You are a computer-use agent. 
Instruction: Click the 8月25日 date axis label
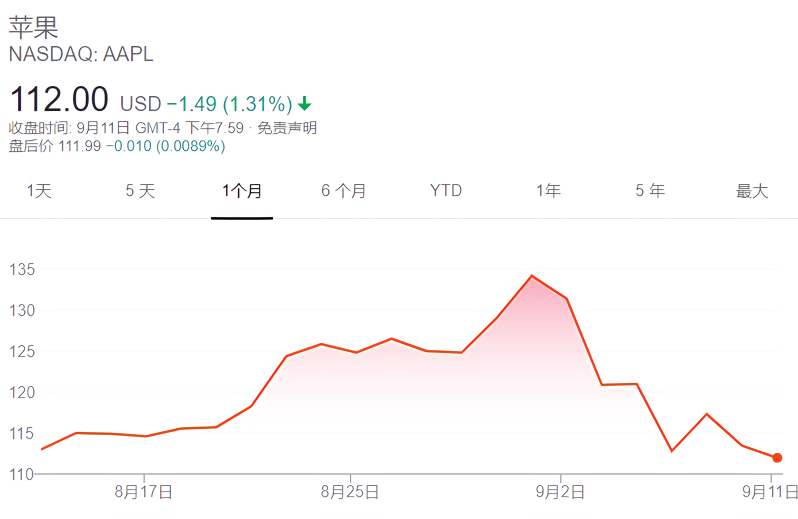[350, 492]
